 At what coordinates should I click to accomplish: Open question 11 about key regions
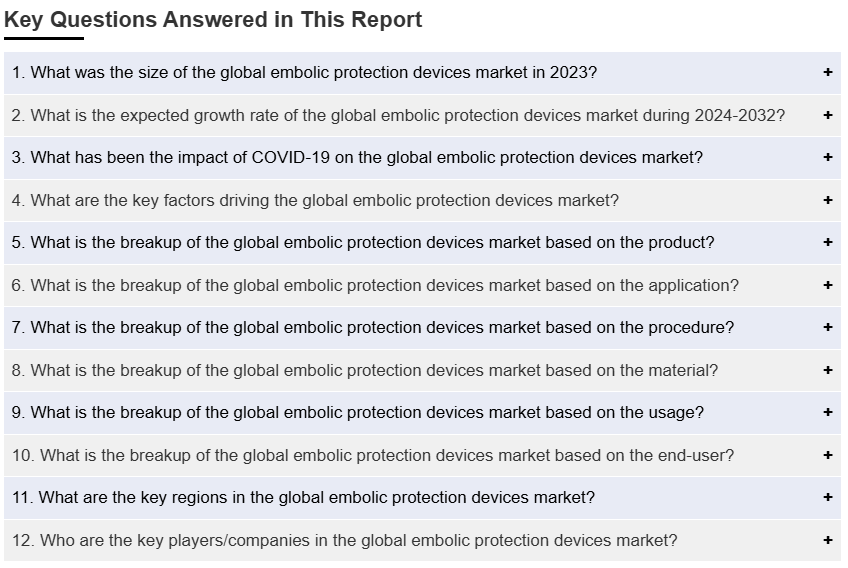coord(303,498)
